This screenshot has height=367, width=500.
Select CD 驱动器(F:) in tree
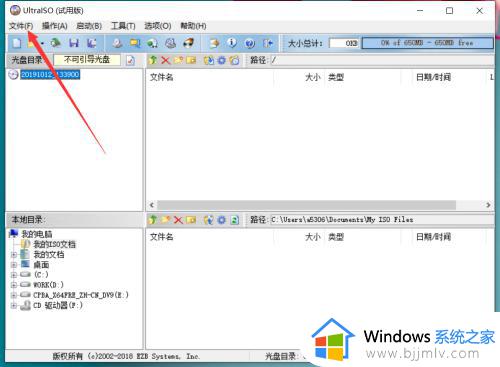58,305
